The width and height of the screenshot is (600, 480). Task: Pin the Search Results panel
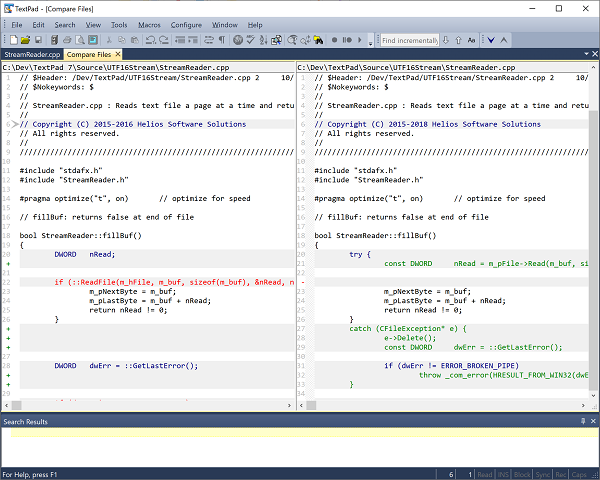(581, 423)
